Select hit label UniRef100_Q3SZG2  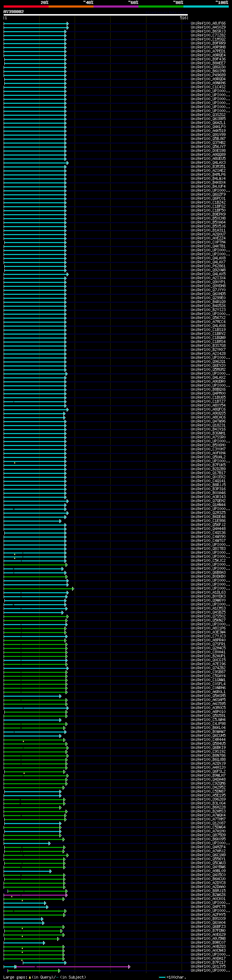click(x=208, y=115)
